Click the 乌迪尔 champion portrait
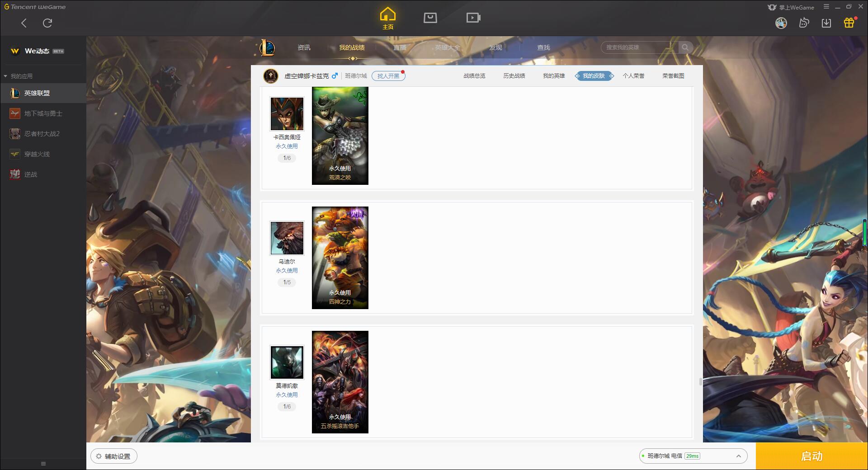This screenshot has height=470, width=868. click(287, 238)
